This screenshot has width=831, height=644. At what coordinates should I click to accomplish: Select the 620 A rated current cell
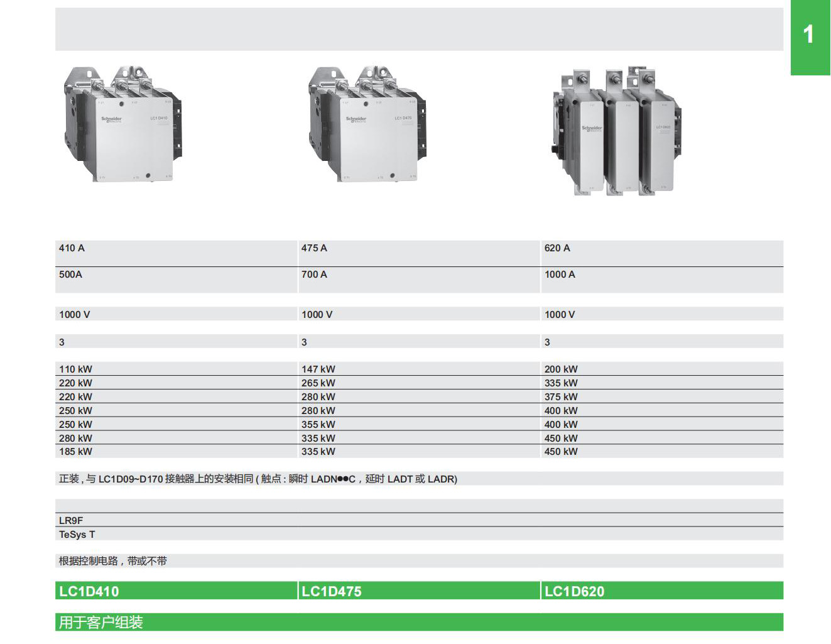tap(557, 248)
